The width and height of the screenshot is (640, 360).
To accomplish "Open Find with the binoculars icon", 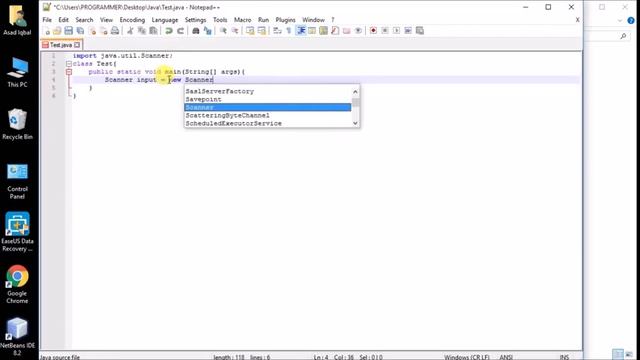I will coord(196,31).
